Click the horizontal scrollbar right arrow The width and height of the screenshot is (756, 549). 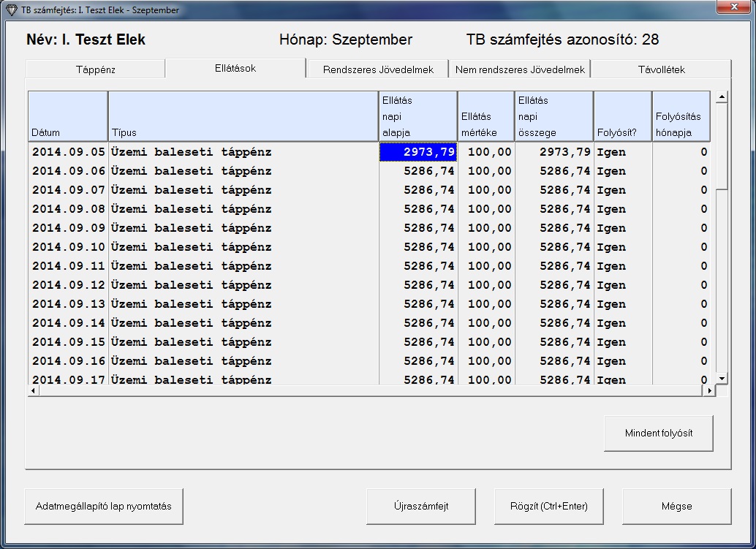[708, 391]
